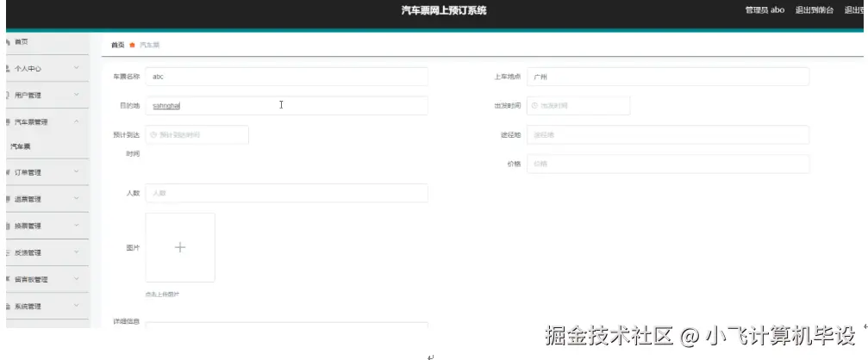Collapse the 汽车票管理 menu chevron
The width and height of the screenshot is (868, 360).
pyautogui.click(x=77, y=121)
